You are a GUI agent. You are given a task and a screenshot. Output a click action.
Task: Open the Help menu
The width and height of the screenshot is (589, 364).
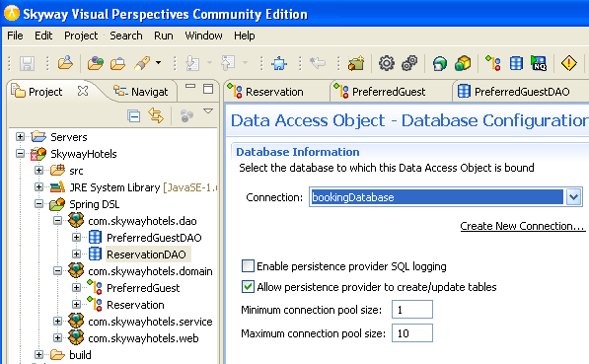(x=244, y=36)
